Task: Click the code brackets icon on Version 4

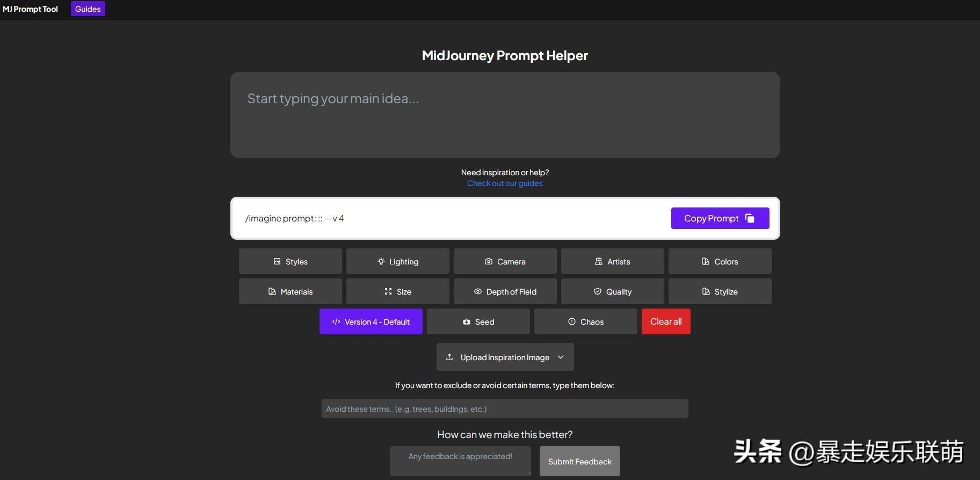Action: (x=336, y=321)
